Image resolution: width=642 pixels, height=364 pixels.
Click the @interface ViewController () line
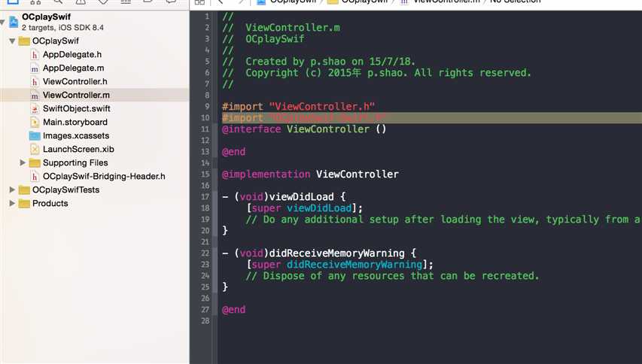click(304, 129)
